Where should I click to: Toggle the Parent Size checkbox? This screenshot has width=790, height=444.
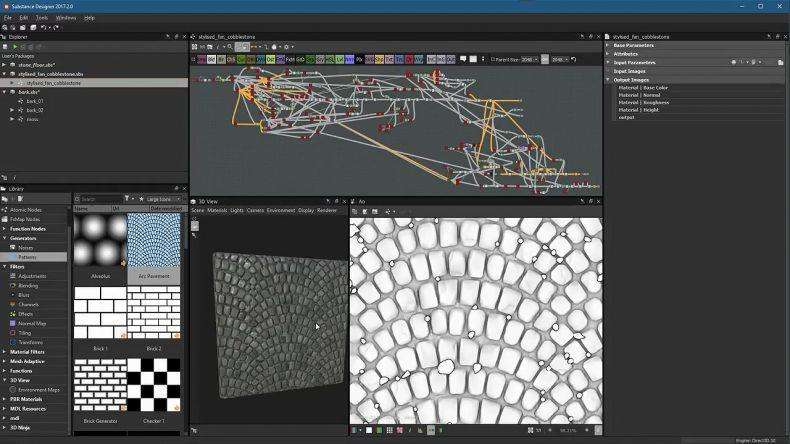[493, 59]
